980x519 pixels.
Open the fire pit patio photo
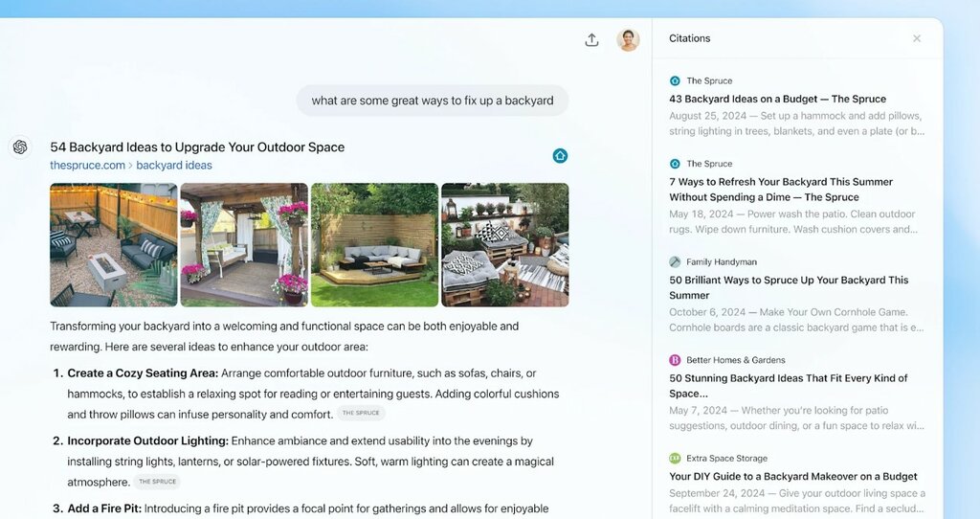click(x=114, y=244)
